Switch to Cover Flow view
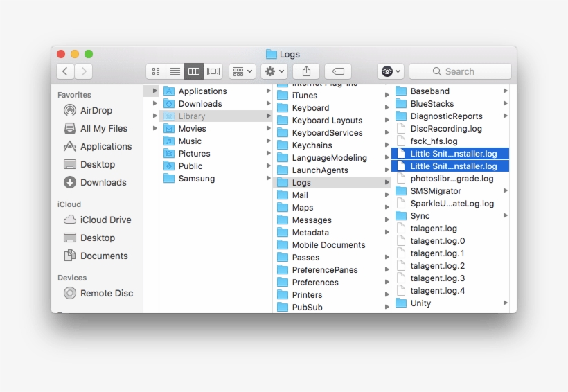The width and height of the screenshot is (568, 392). [x=213, y=71]
